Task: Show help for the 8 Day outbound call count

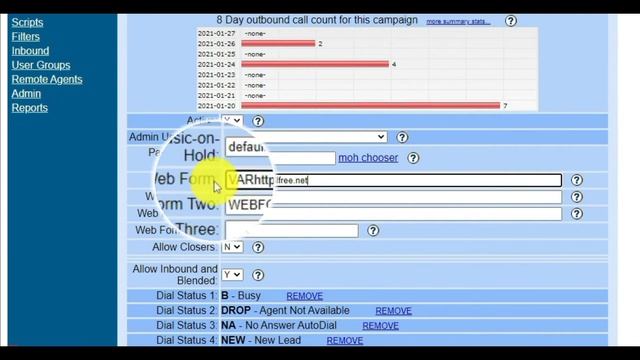Action: (511, 21)
